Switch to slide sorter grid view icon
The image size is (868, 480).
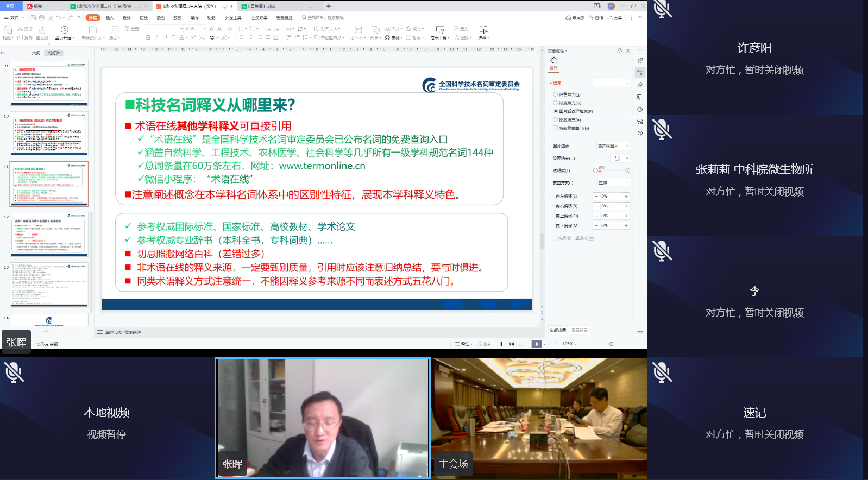(x=511, y=344)
